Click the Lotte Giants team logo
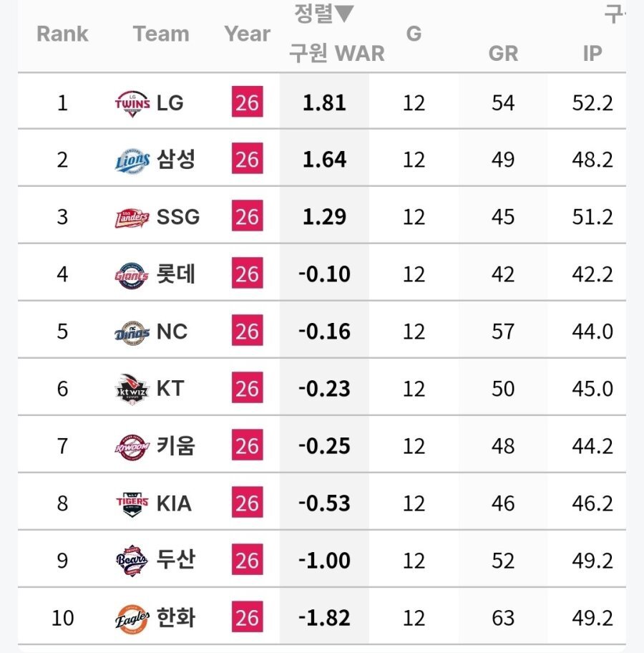Viewport: 644px width, 653px height. click(132, 274)
